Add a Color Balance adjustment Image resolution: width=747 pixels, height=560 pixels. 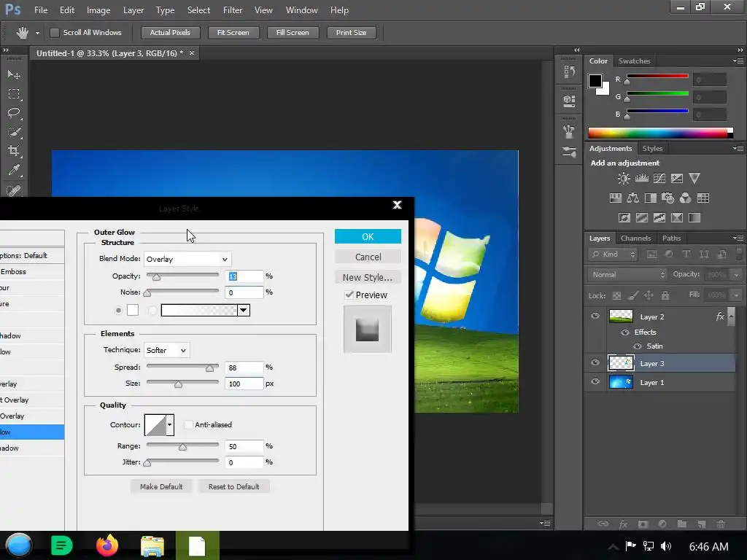(x=632, y=198)
